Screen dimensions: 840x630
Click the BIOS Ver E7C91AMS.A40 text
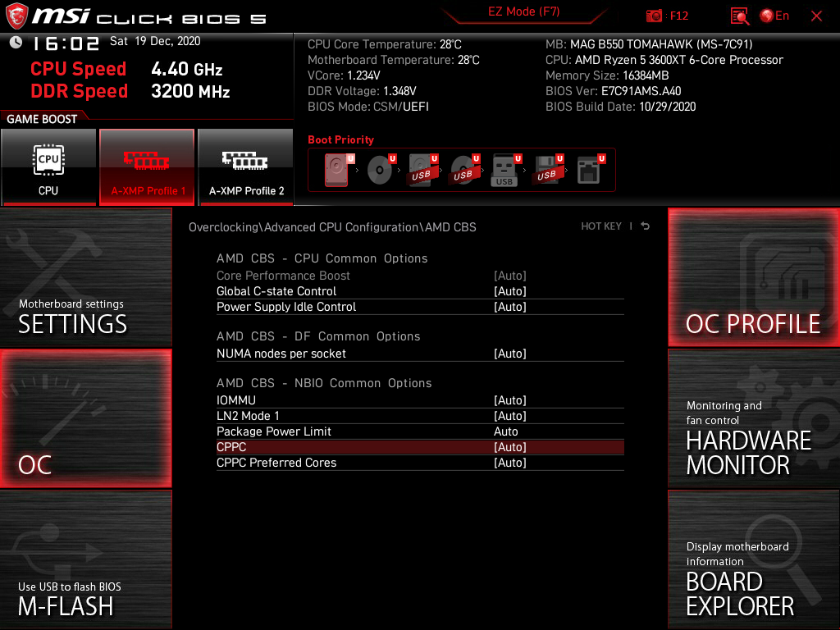click(614, 91)
